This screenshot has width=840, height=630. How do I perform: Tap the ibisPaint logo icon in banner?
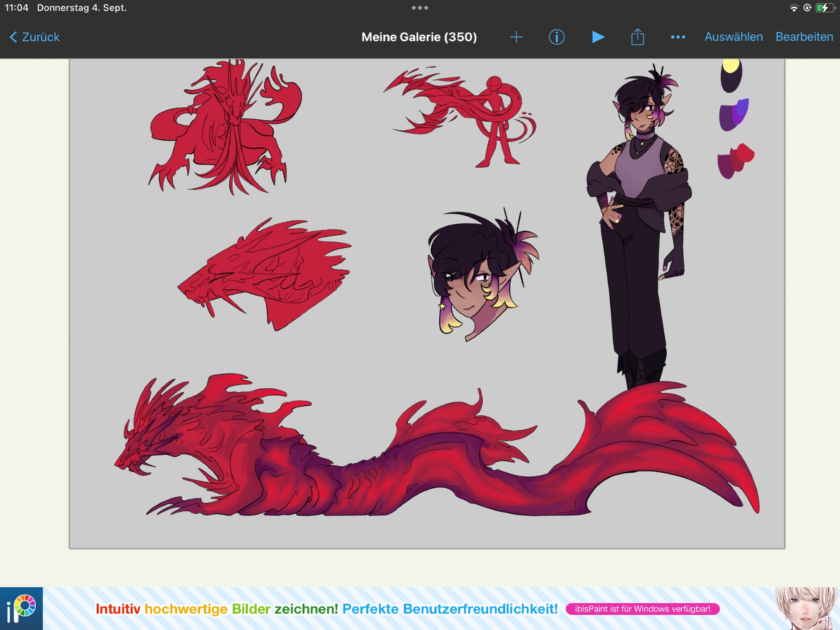[x=21, y=608]
